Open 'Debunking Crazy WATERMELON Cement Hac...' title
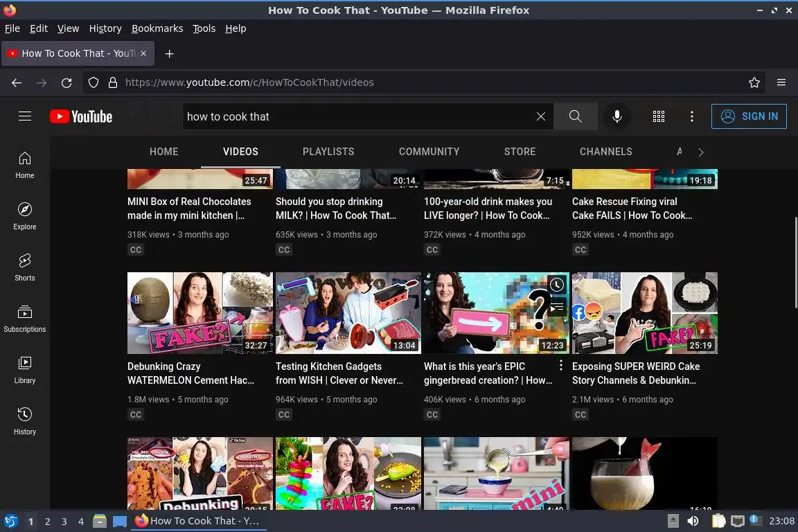This screenshot has width=798, height=532. [191, 373]
